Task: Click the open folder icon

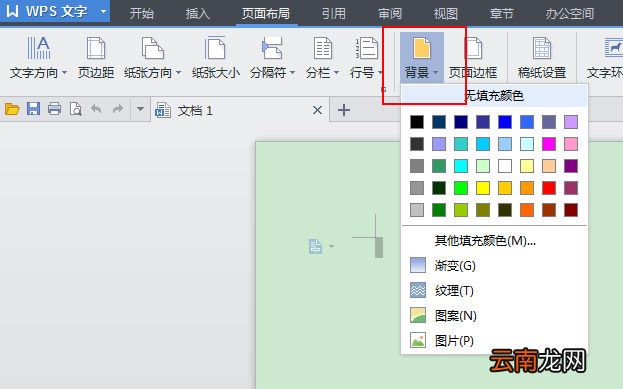Action: 12,108
